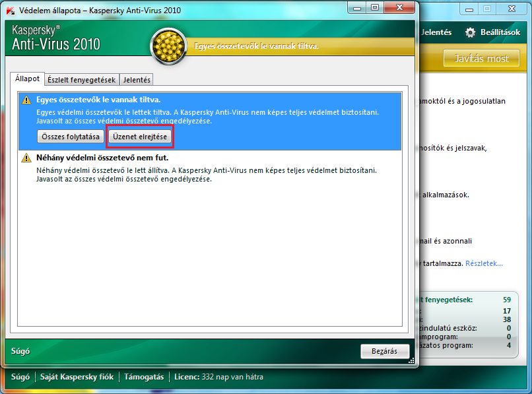Open Súgó in the main window bottom bar
This screenshot has height=394, width=532.
tap(20, 377)
